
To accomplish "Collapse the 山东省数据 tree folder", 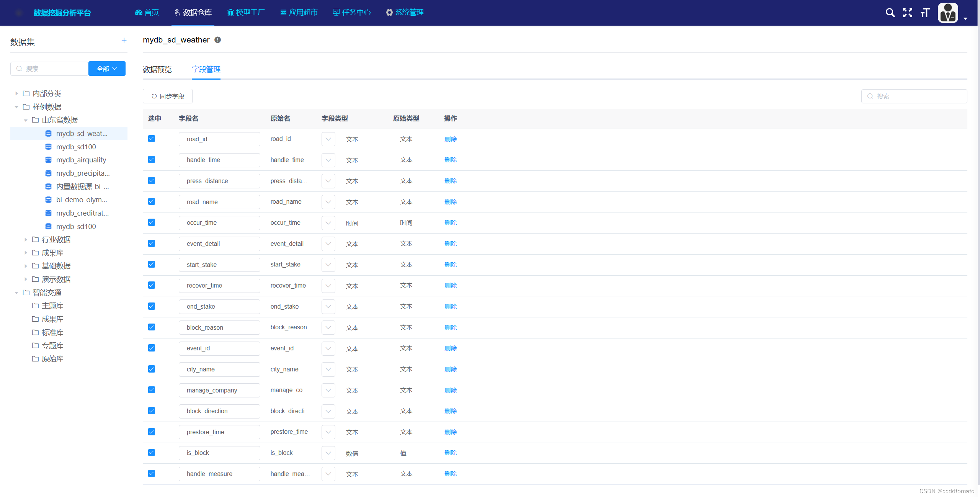I will click(x=25, y=120).
